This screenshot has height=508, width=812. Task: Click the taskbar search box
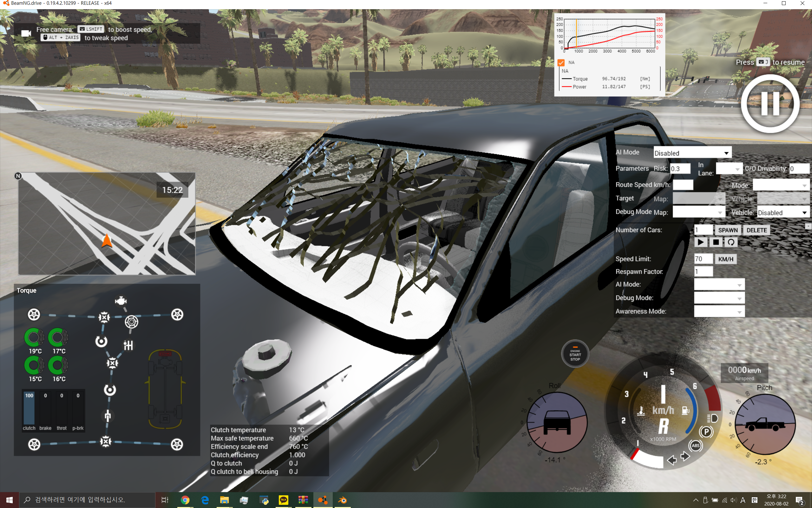tap(87, 500)
